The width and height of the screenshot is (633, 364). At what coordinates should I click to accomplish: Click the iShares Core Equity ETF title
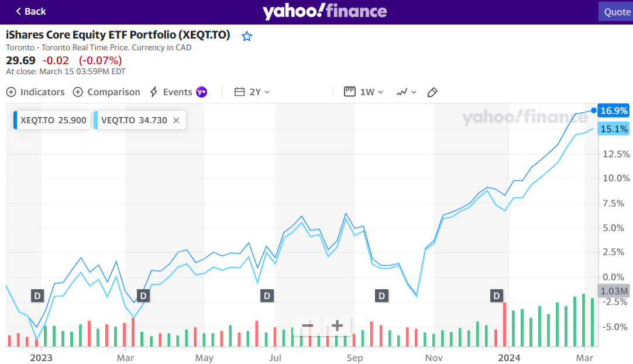pyautogui.click(x=117, y=34)
